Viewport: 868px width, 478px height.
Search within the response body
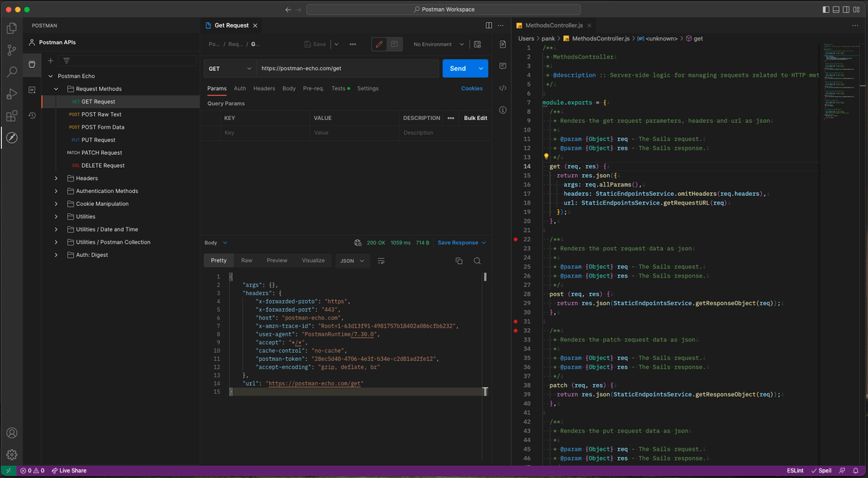click(477, 261)
